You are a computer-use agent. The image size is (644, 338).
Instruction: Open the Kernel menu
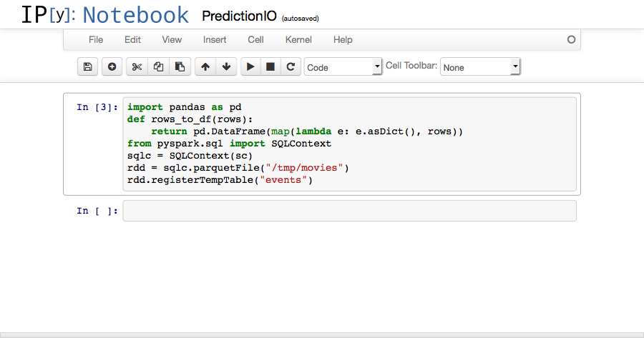(x=298, y=39)
